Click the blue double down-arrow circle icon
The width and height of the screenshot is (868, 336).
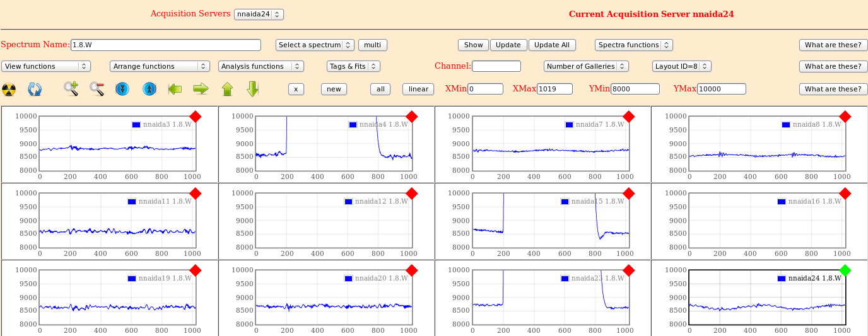point(122,89)
